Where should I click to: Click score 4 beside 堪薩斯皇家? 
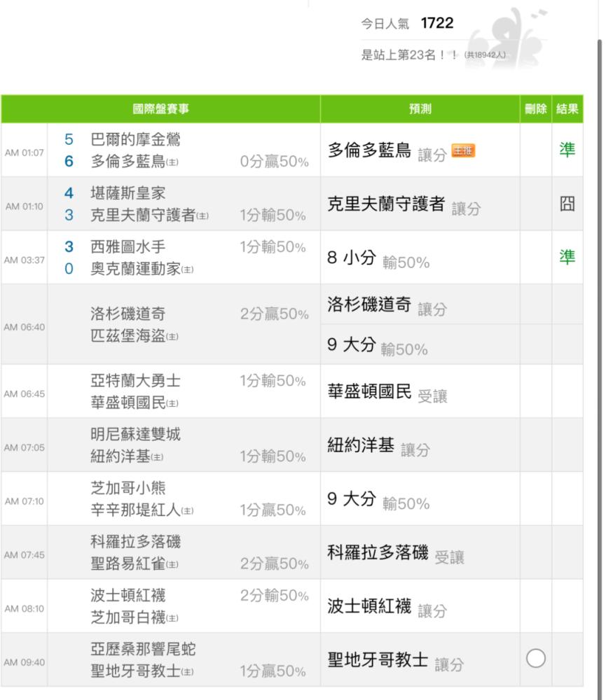click(x=69, y=193)
